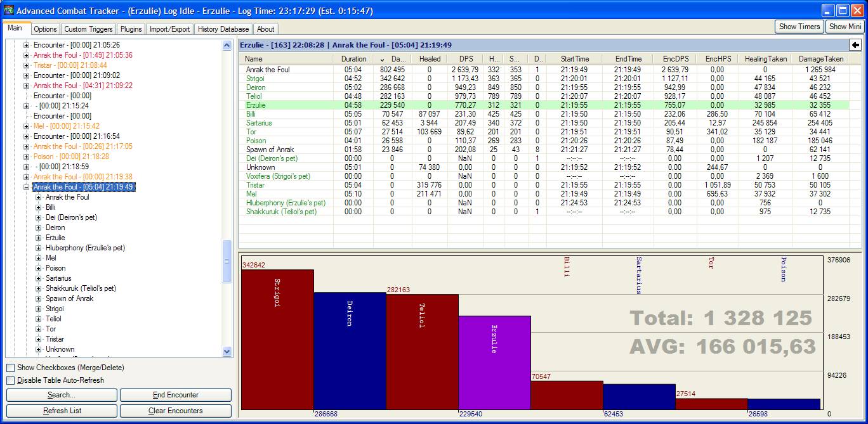Screen dimensions: 868x424
Task: Sort by the EncHPS column header
Action: pyautogui.click(x=718, y=59)
